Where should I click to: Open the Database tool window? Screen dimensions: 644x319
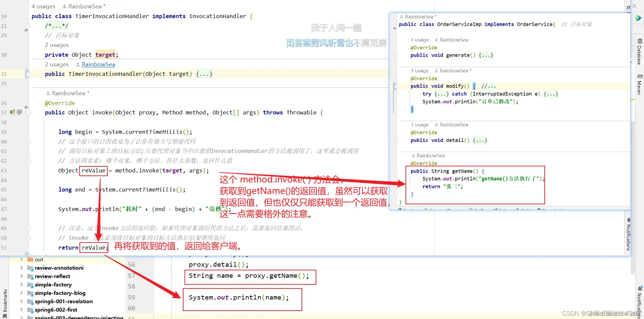click(x=639, y=51)
